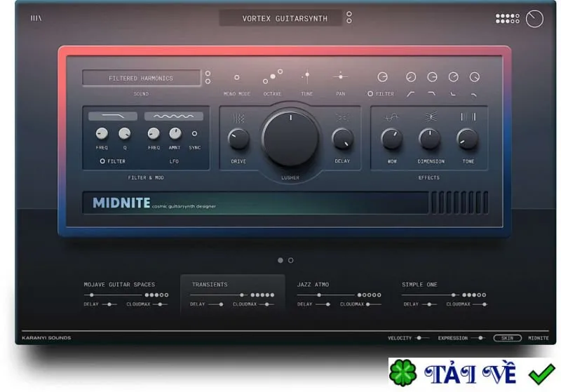Viewport: 561px width, 392px height.
Task: Switch to second page dot
Action: 291,260
